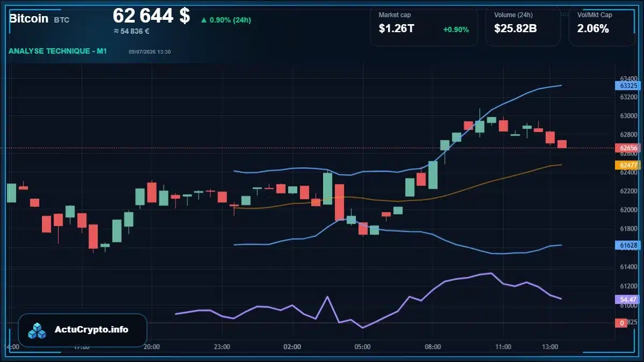Click the 61400 price axis label
The width and height of the screenshot is (644, 362).
[628, 267]
